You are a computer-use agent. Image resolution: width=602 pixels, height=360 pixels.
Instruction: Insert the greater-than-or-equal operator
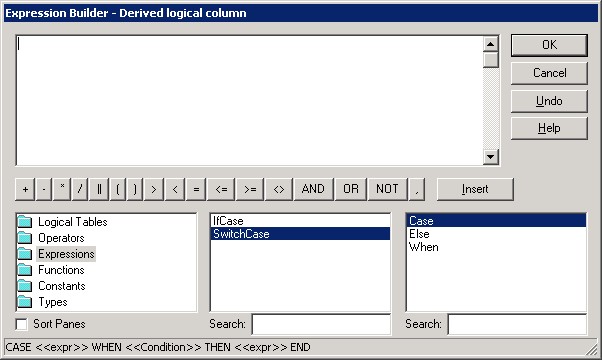click(x=250, y=189)
